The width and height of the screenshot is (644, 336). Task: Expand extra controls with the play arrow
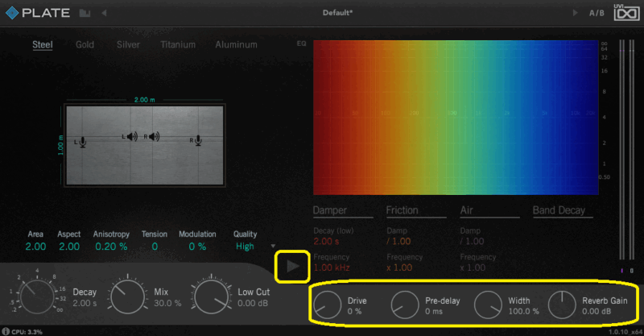click(x=291, y=266)
